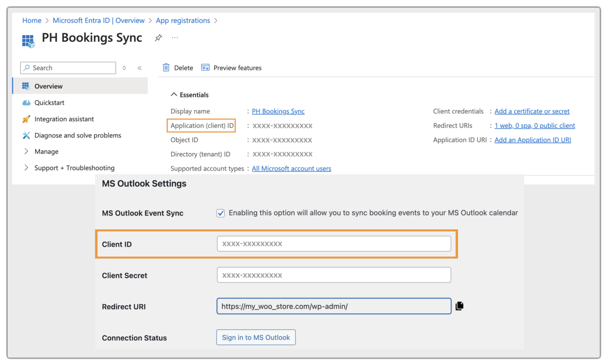Image resolution: width=607 pixels, height=364 pixels.
Task: Click the Overview grid icon
Action: click(26, 86)
